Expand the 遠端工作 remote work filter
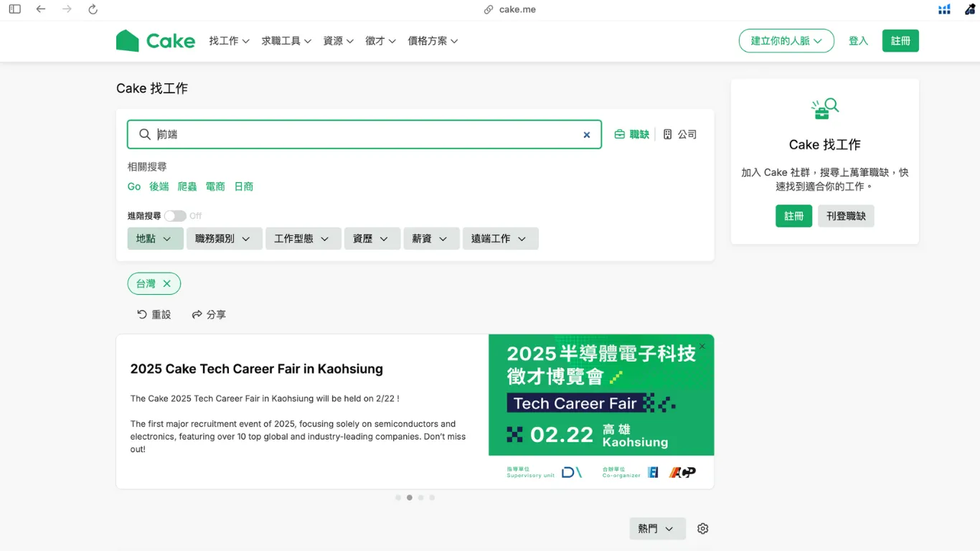Viewport: 980px width, 551px height. [x=500, y=238]
